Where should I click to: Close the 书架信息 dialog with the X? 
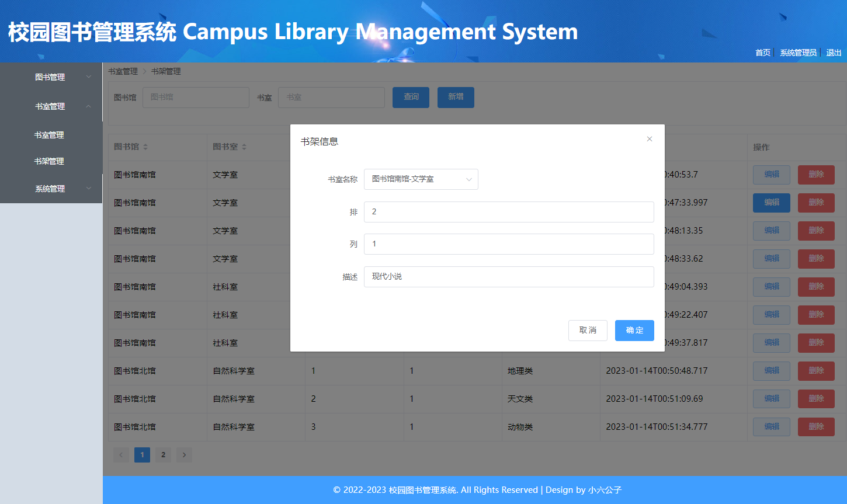click(649, 139)
